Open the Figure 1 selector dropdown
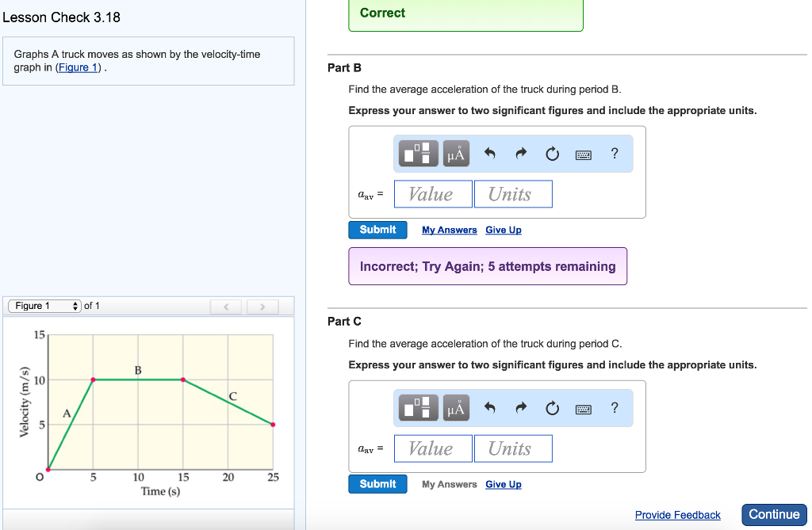This screenshot has height=530, width=812. (44, 305)
